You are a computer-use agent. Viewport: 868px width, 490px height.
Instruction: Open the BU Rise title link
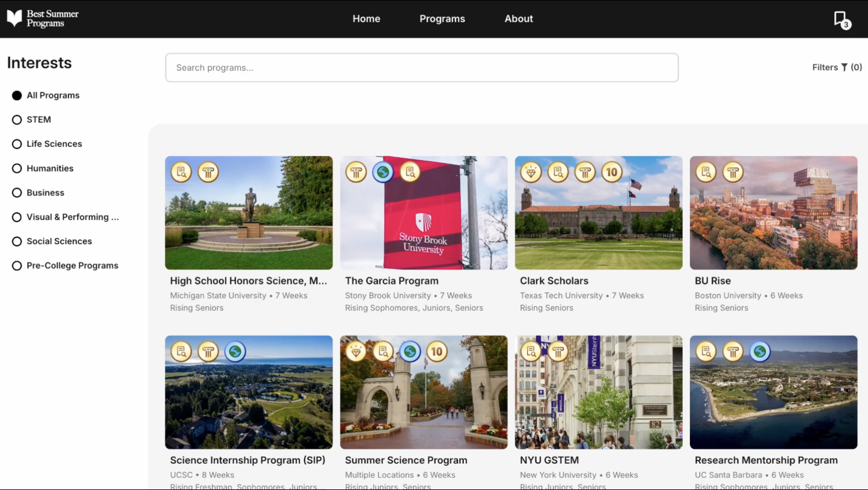[x=713, y=280]
